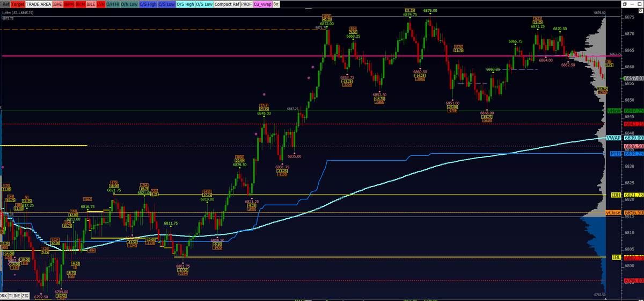Enable the O/N Hi line
This screenshot has width=644, height=301.
(x=113, y=4)
